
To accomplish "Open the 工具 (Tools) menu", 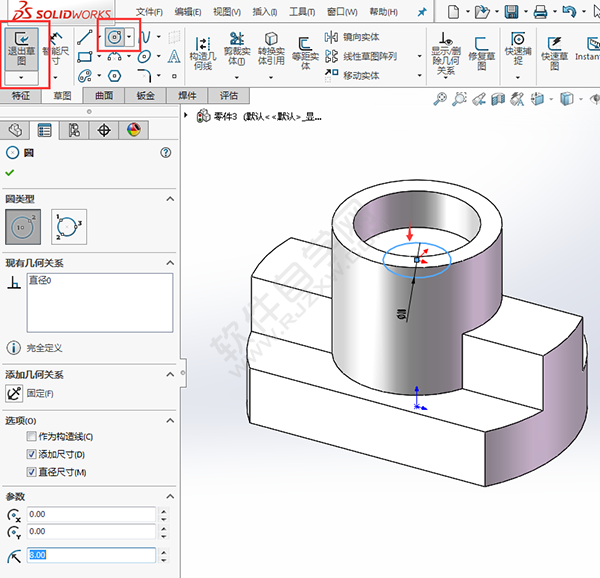I will tap(302, 12).
